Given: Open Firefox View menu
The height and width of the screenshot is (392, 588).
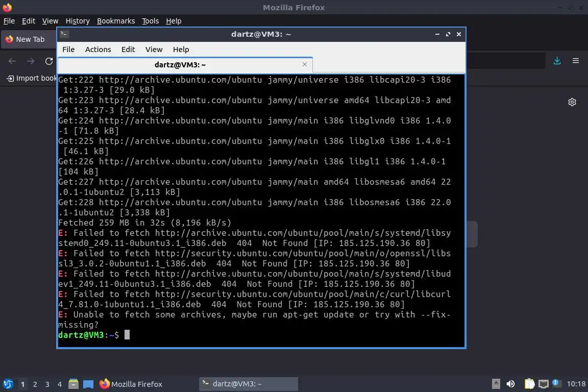Looking at the screenshot, I should (50, 21).
